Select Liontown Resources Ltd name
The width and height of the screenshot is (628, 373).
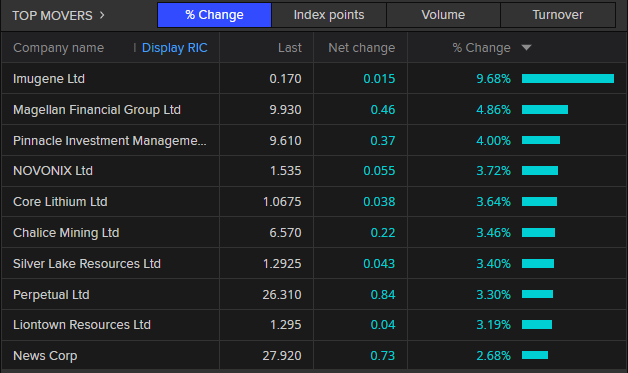click(82, 325)
